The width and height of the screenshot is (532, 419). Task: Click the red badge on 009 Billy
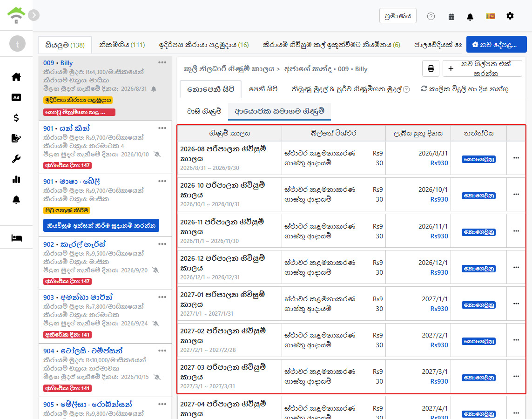tap(80, 112)
